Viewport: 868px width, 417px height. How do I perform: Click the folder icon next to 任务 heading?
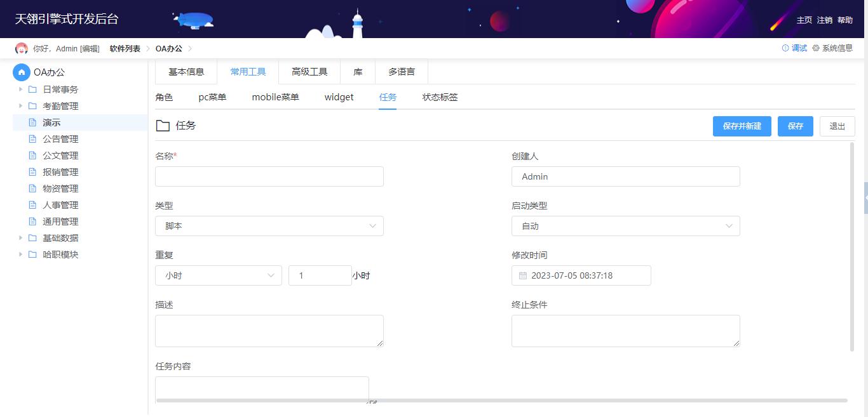(x=163, y=125)
